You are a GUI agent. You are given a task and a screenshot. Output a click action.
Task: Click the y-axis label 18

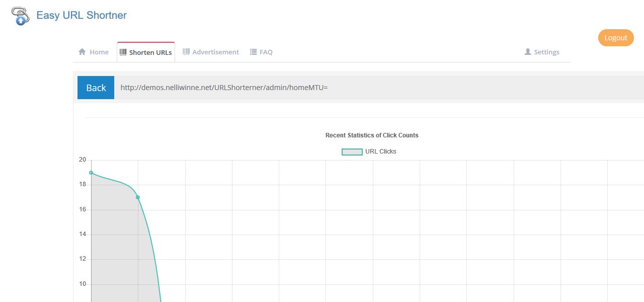coord(83,185)
